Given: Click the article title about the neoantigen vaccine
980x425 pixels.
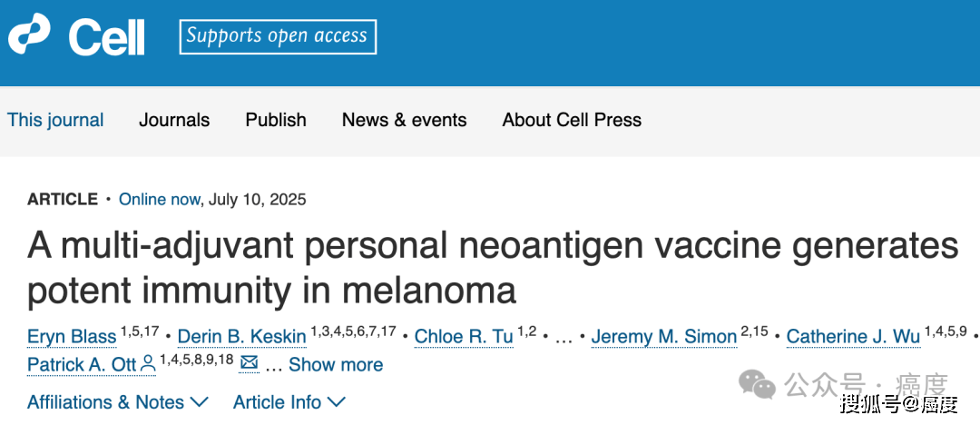Looking at the screenshot, I should pyautogui.click(x=492, y=268).
